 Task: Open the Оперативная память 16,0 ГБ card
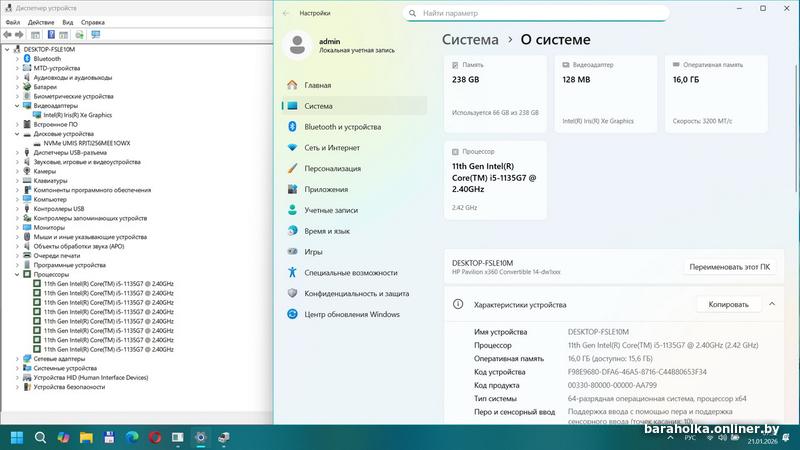pos(716,94)
